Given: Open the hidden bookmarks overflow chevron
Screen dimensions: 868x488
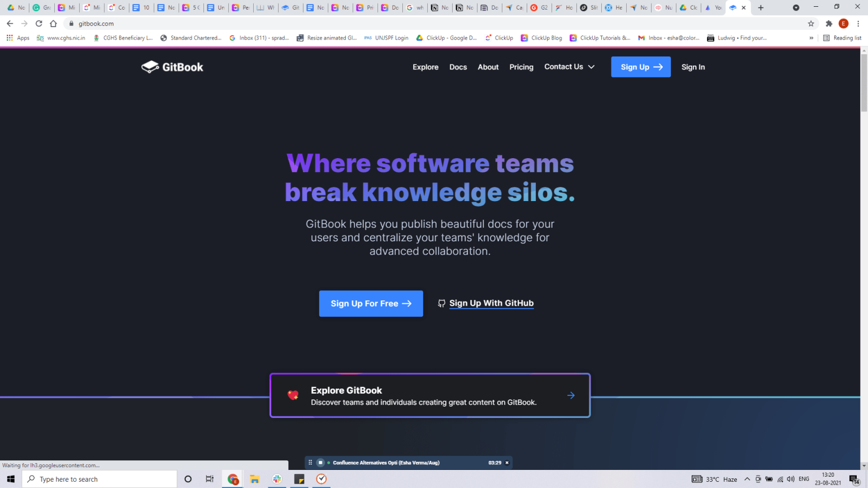Looking at the screenshot, I should [x=812, y=37].
